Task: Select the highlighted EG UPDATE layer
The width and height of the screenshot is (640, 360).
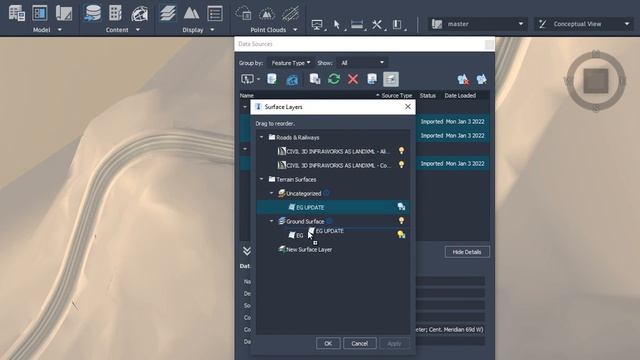Action: point(333,207)
